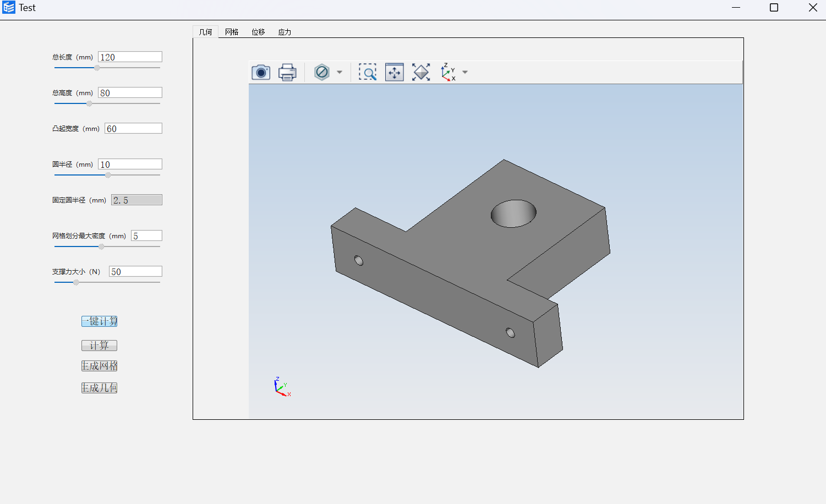
Task: Click the print icon in viewer toolbar
Action: pos(287,72)
